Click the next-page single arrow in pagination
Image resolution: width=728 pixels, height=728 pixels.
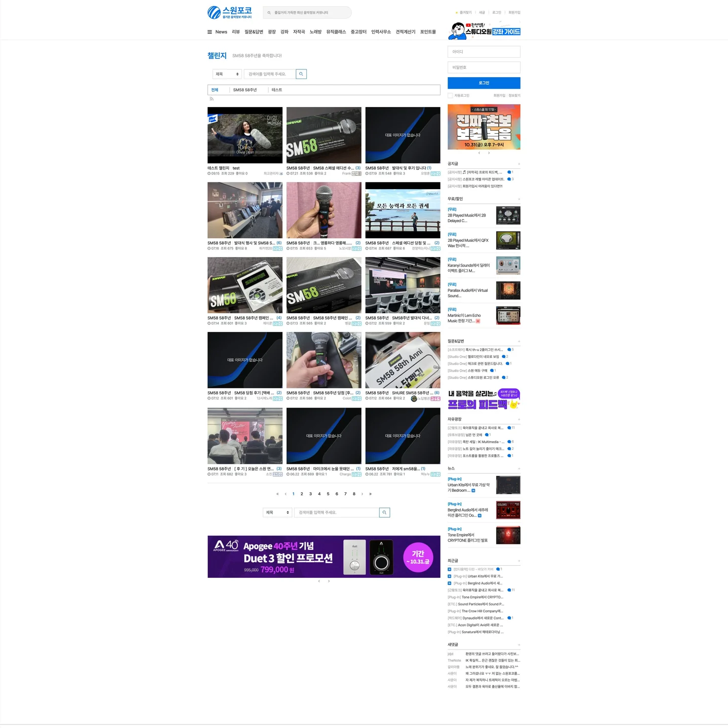pos(362,494)
